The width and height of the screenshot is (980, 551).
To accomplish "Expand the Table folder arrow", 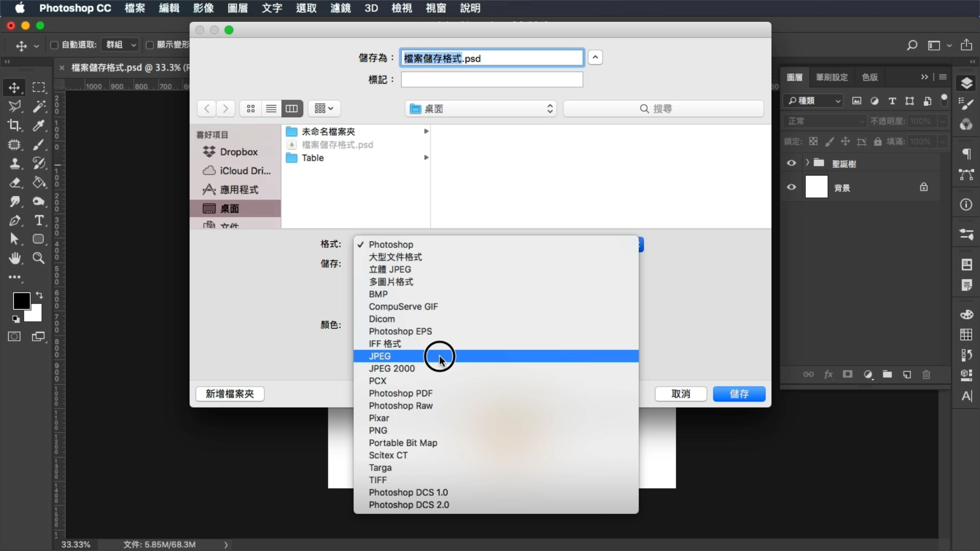I will coord(426,158).
